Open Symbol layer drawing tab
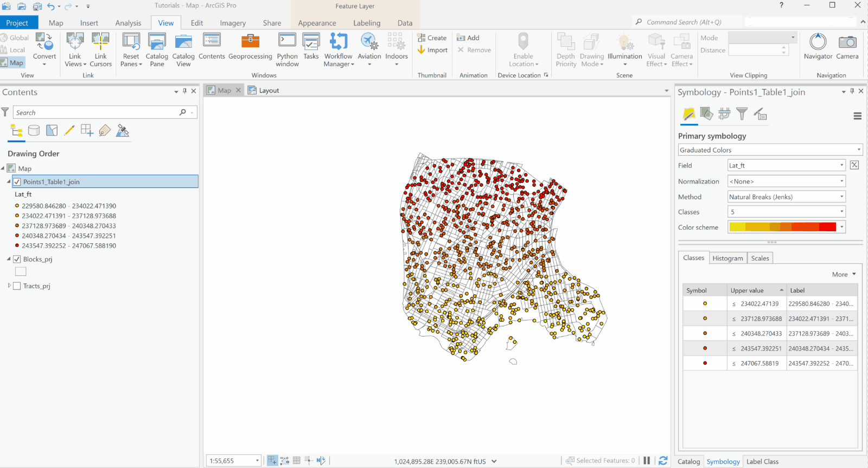The height and width of the screenshot is (468, 868). 724,114
